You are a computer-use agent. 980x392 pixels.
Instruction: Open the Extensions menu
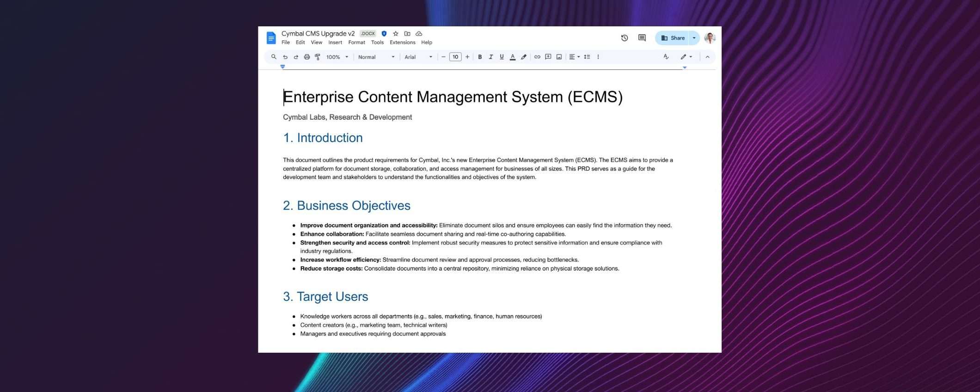tap(402, 43)
